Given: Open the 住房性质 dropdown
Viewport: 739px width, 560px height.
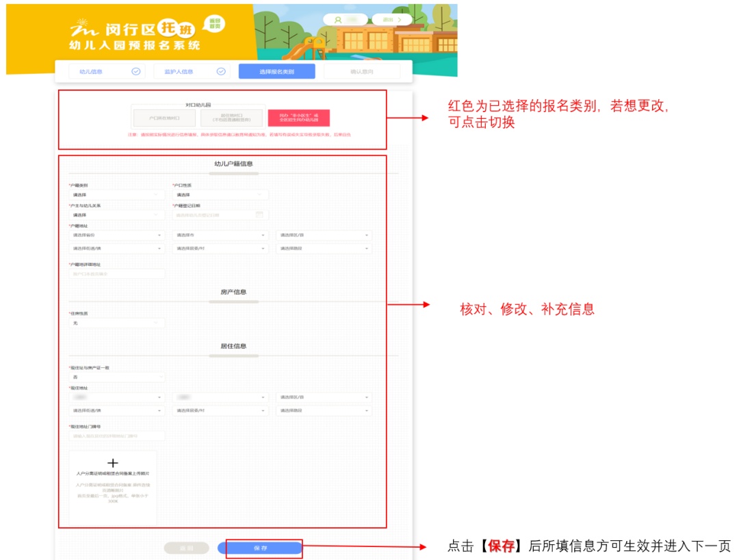Looking at the screenshot, I should click(x=116, y=323).
